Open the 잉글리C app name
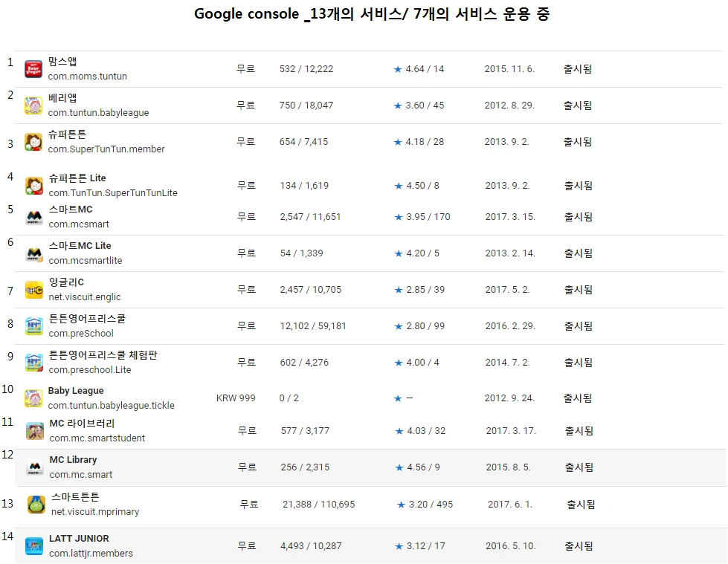The image size is (728, 564). pyautogui.click(x=66, y=282)
